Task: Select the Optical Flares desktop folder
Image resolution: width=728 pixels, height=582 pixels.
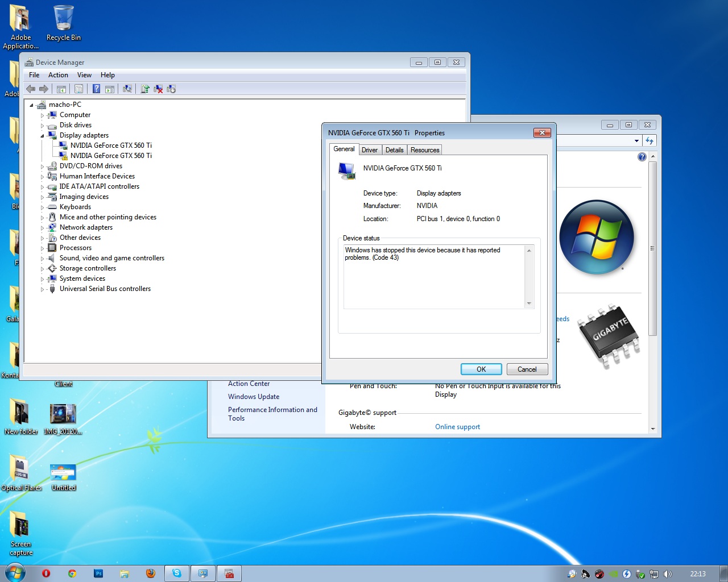Action: (21, 474)
